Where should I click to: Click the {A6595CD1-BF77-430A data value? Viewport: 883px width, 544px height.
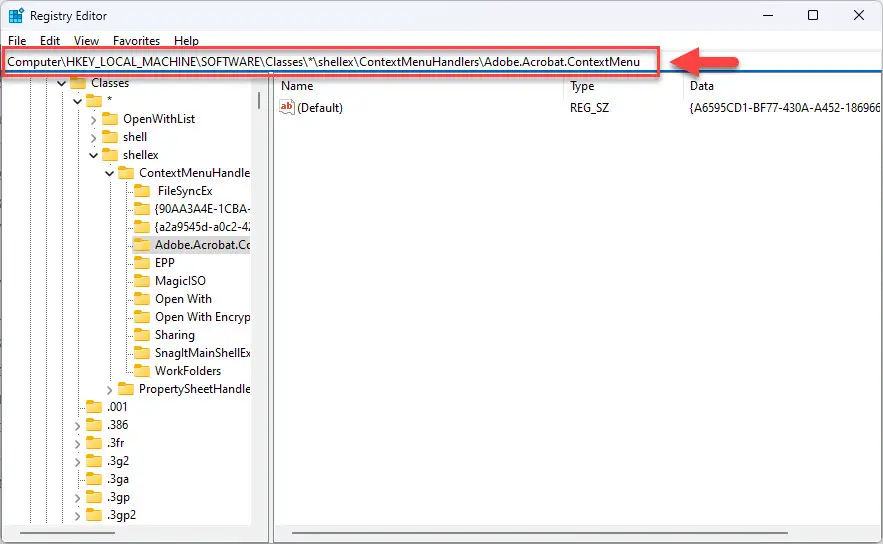pyautogui.click(x=785, y=108)
